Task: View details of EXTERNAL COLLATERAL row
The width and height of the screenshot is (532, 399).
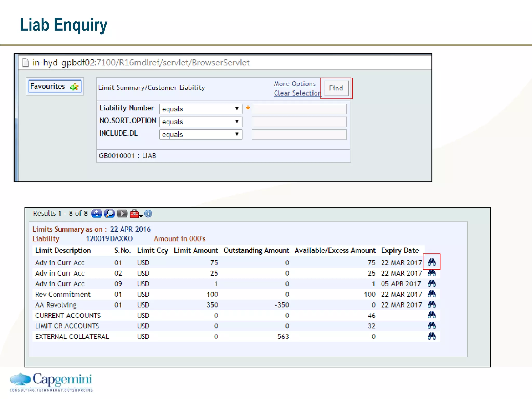Action: point(431,336)
